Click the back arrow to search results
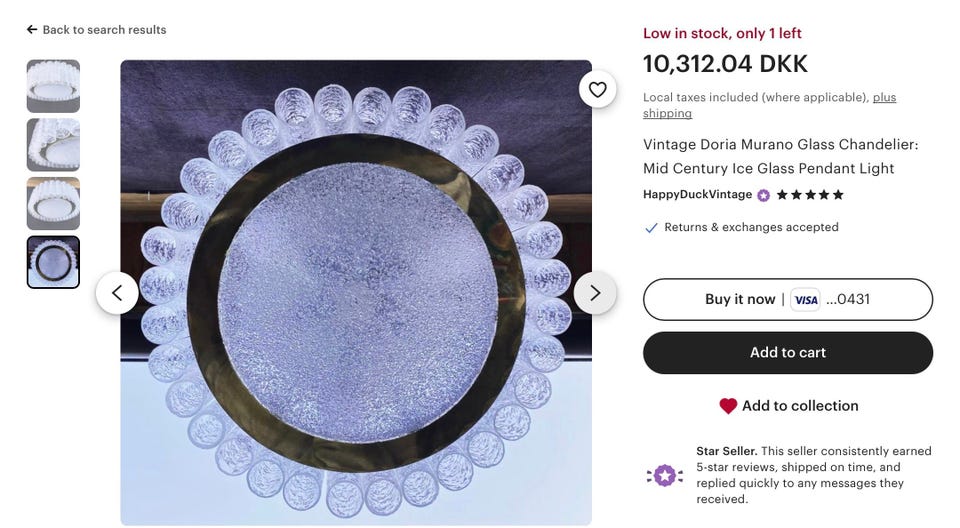This screenshot has height=528, width=960. click(32, 30)
